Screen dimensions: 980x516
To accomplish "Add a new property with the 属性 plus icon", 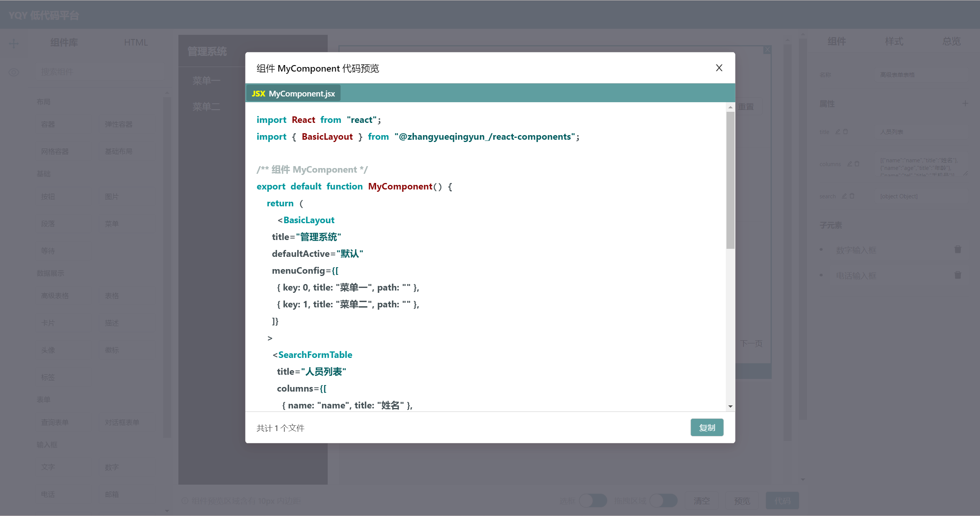I will [965, 103].
